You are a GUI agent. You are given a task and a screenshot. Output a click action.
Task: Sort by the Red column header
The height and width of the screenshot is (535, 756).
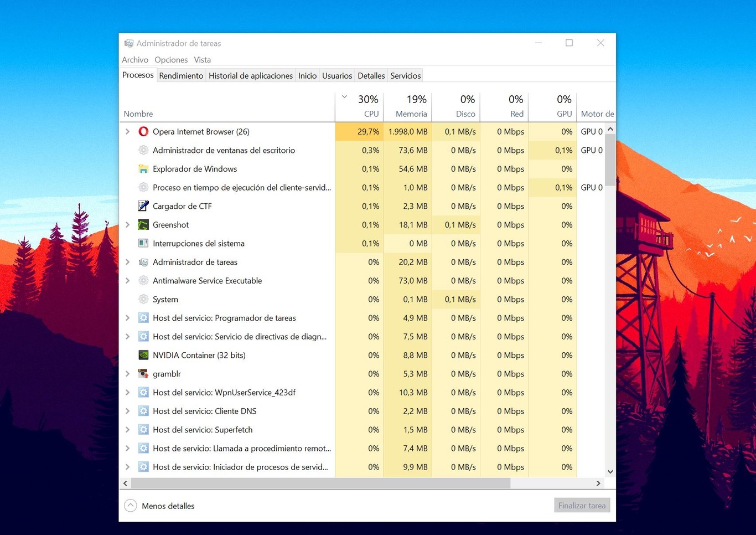click(504, 107)
